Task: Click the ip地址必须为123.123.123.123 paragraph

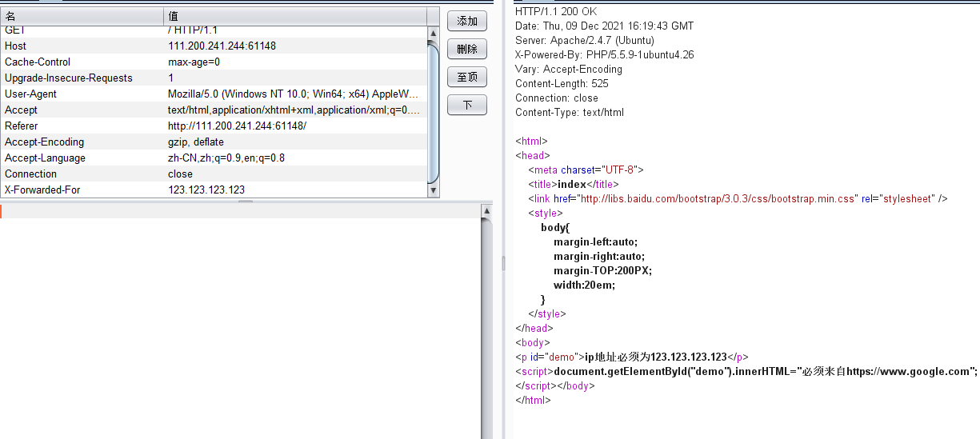Action: point(632,357)
